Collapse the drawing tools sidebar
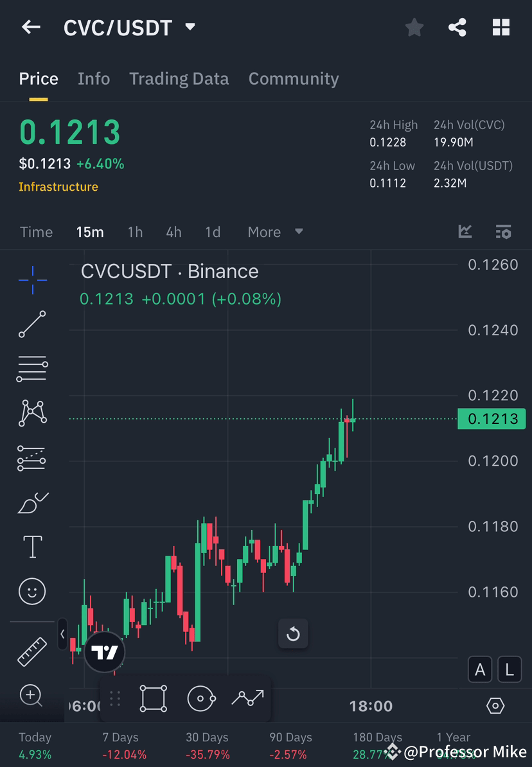 click(62, 634)
